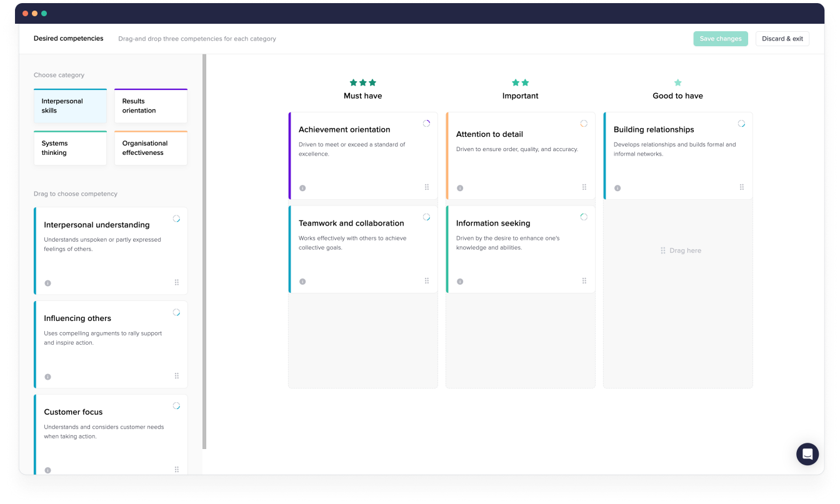Select the Information seeking card title
840x504 pixels.
493,224
